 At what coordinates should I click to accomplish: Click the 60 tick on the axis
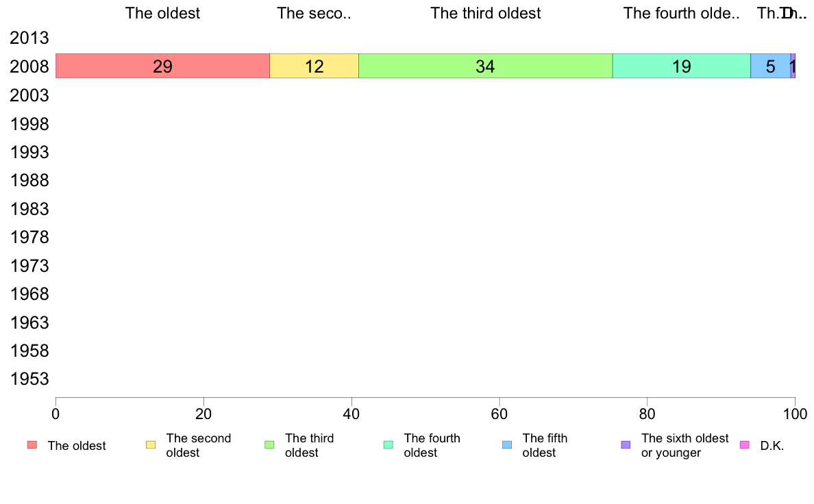point(500,414)
